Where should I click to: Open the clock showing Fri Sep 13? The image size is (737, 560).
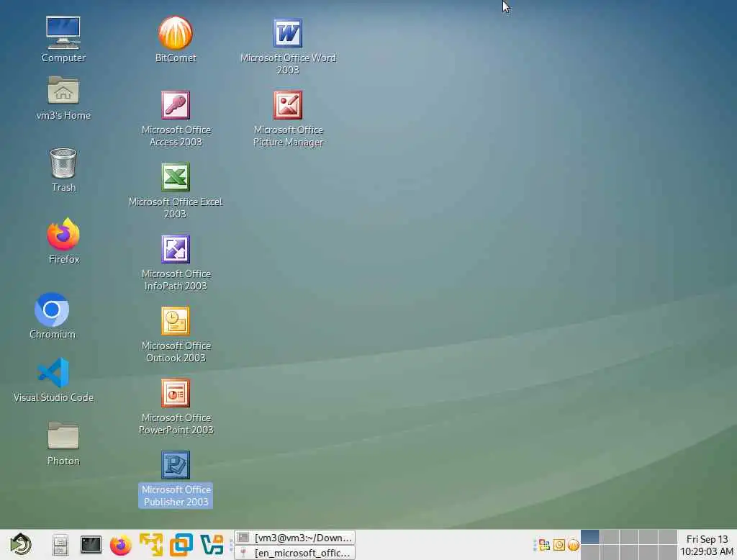pos(707,545)
